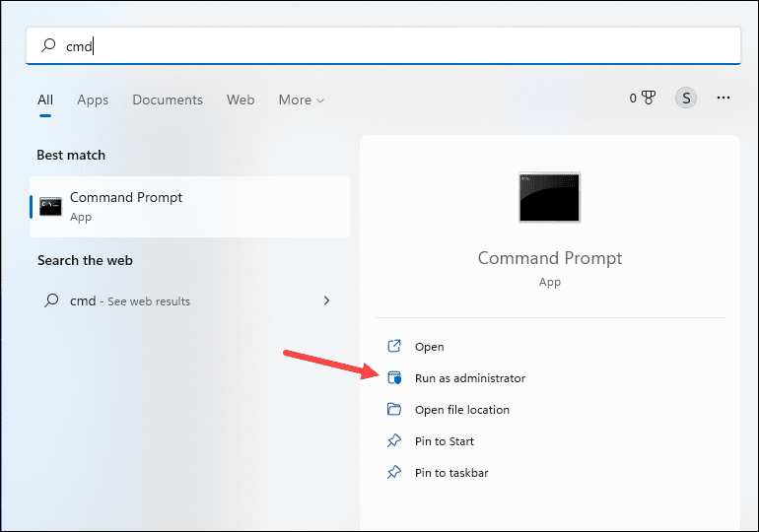Expand the More filters dropdown
Screen dimensions: 759x532
301,100
